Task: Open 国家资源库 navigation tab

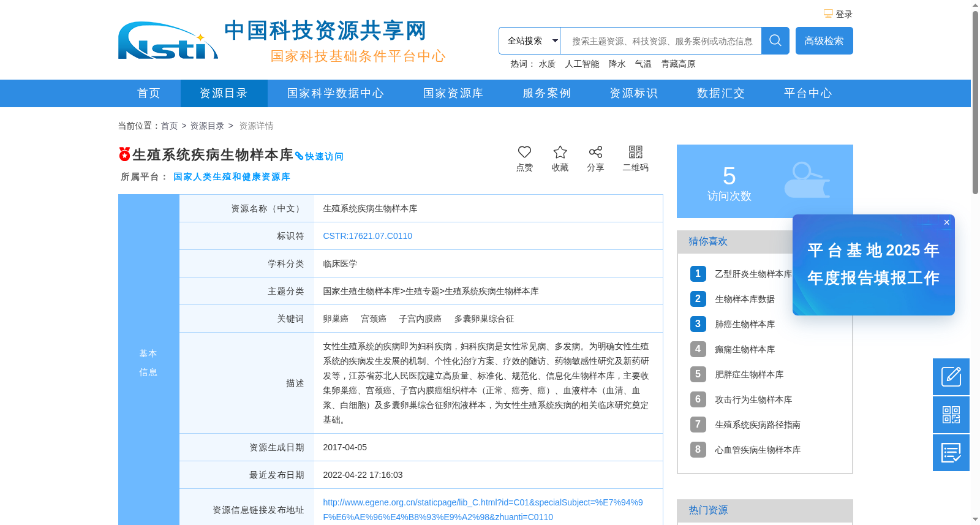Action: [x=453, y=93]
